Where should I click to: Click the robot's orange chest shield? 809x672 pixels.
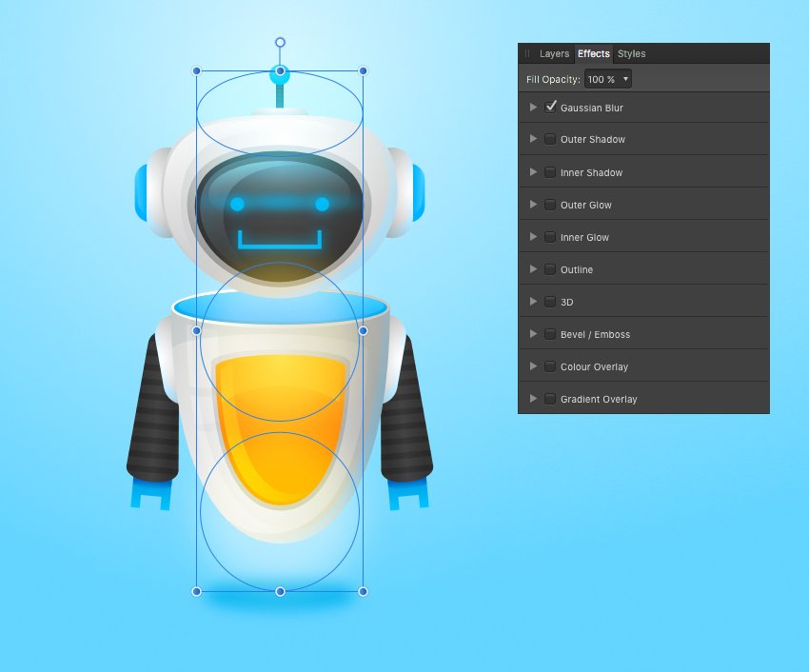(280, 428)
